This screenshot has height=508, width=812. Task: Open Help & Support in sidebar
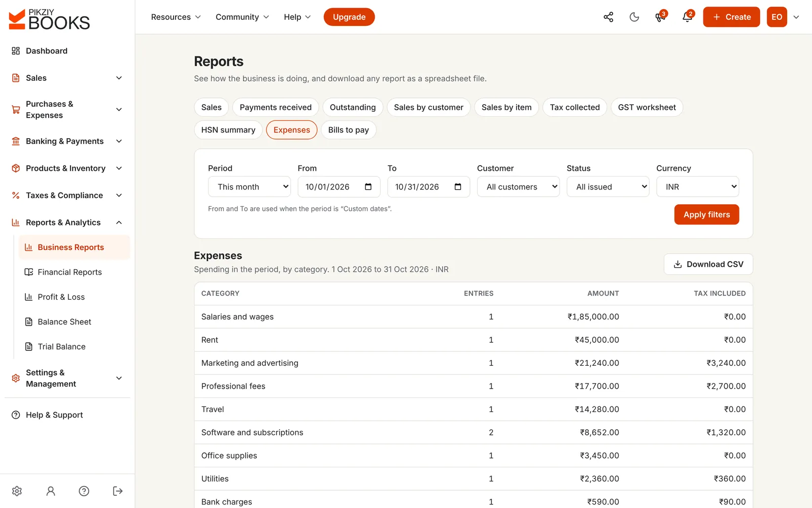point(54,415)
